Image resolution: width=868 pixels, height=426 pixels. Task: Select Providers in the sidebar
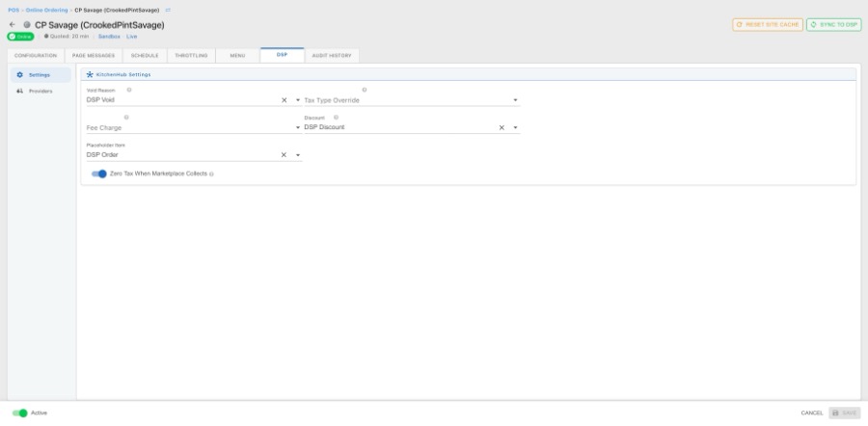coord(41,91)
